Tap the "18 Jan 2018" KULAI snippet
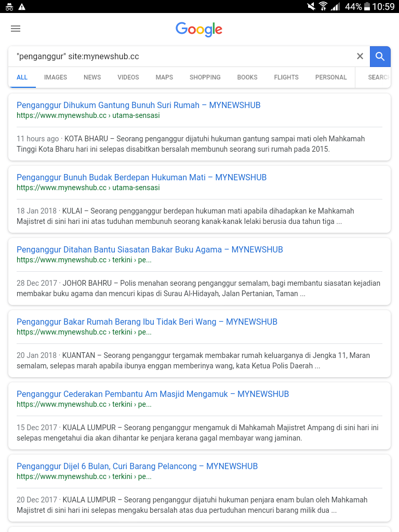Image resolution: width=399 pixels, height=532 pixels. point(185,216)
